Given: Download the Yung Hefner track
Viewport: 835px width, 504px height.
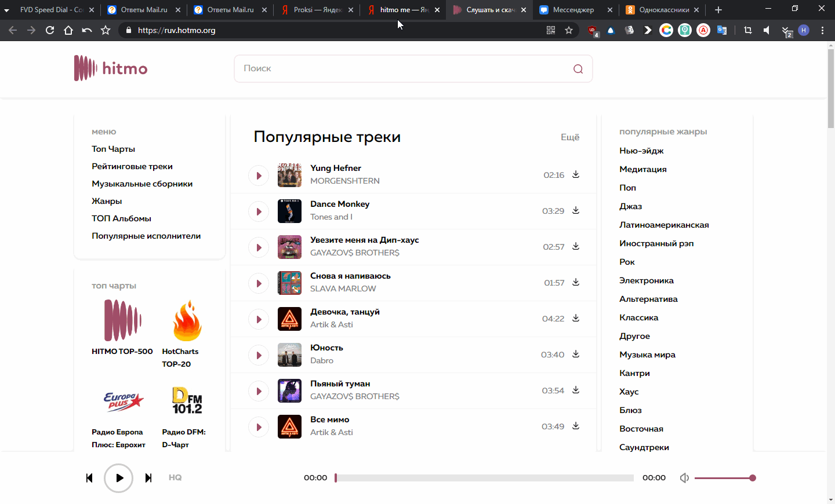Looking at the screenshot, I should point(576,174).
